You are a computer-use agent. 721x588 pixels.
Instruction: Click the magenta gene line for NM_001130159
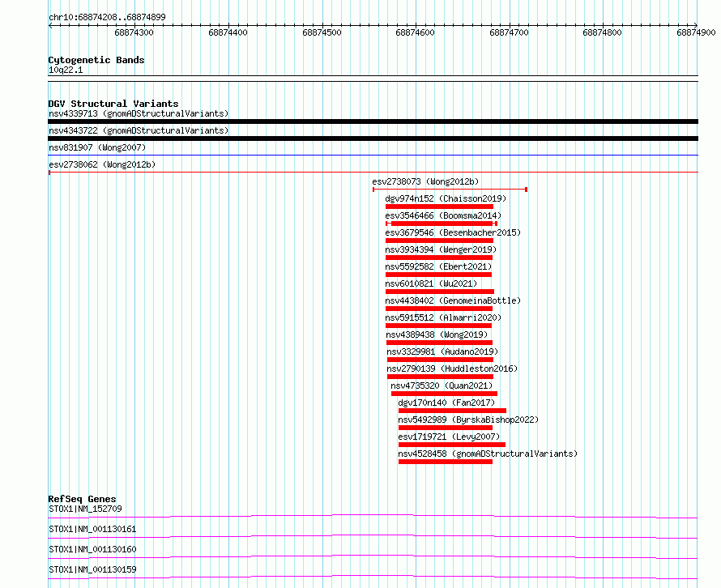point(373,577)
